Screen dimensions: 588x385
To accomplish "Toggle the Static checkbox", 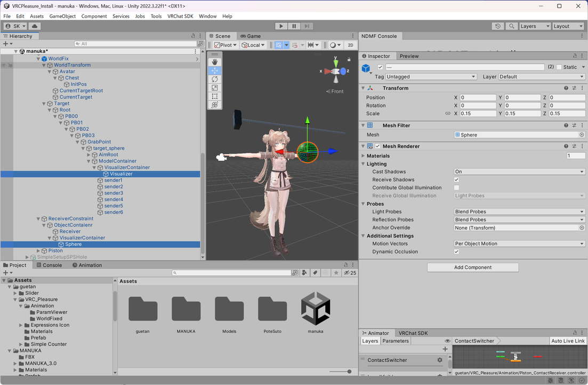I will tap(559, 67).
